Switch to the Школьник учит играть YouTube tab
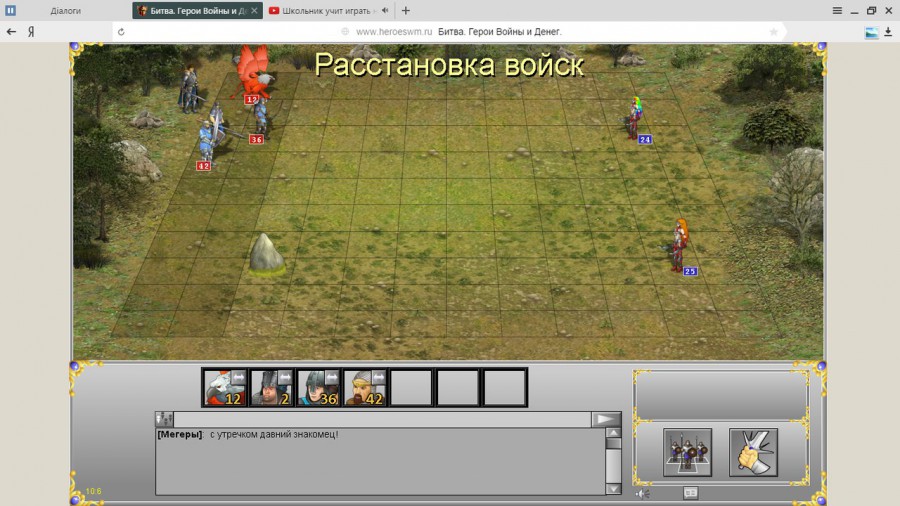The width and height of the screenshot is (900, 506). [325, 11]
